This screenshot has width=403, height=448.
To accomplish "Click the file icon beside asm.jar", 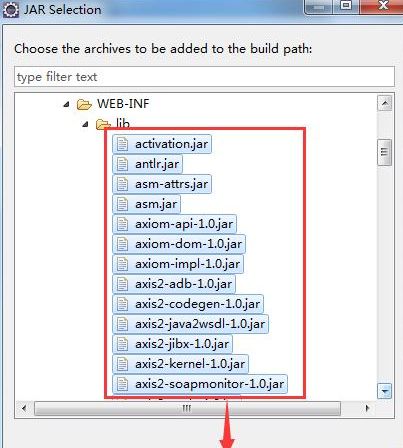I will pos(122,204).
